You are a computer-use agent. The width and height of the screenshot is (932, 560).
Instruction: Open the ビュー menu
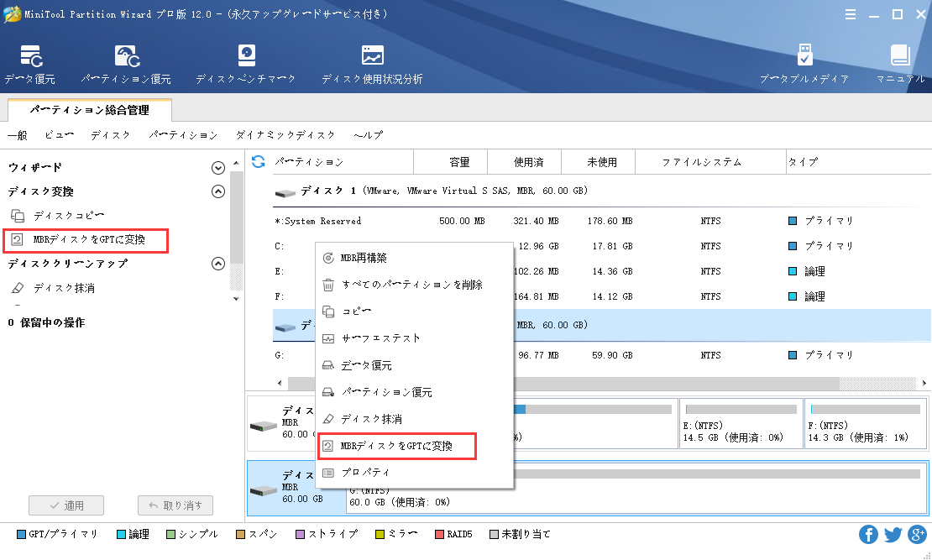point(60,135)
